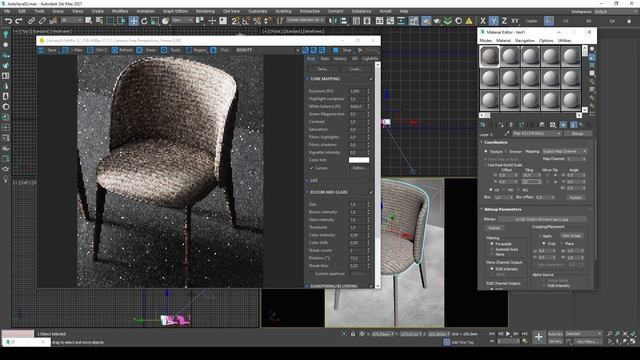Open the map name dropdown in Material Editor
Viewport: 640px width, 360px height.
(x=537, y=133)
